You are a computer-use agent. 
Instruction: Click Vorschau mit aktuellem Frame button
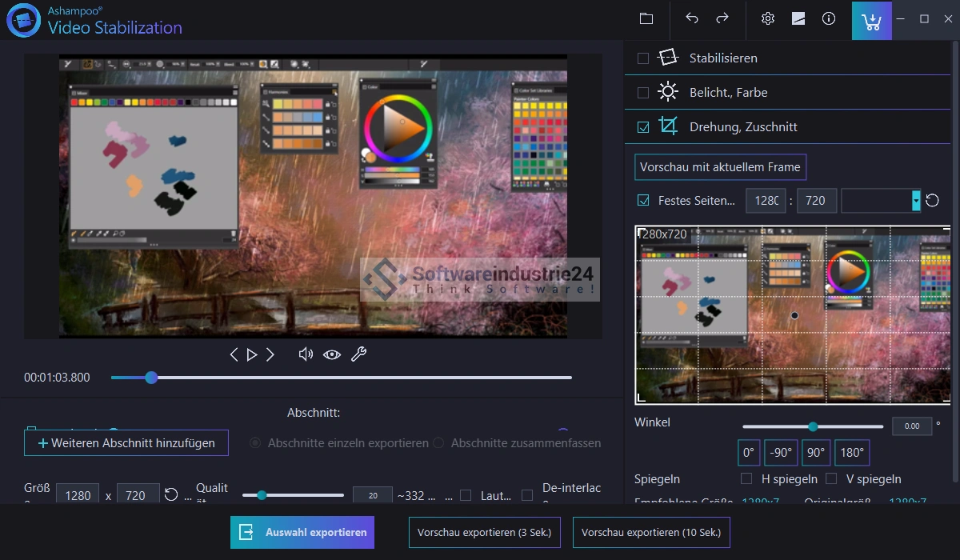coord(720,167)
